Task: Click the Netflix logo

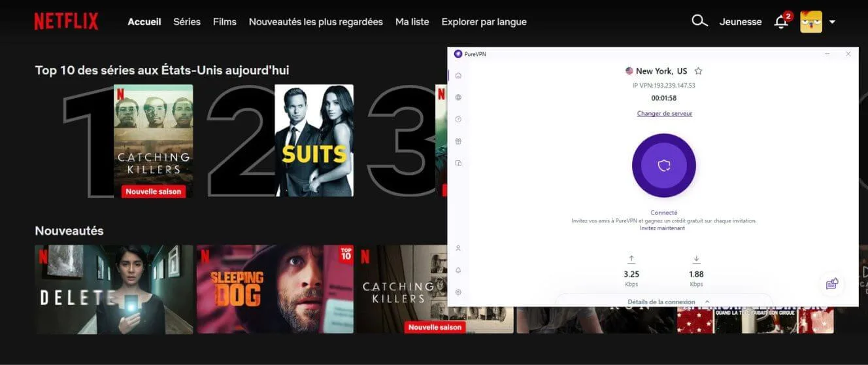Action: (66, 22)
